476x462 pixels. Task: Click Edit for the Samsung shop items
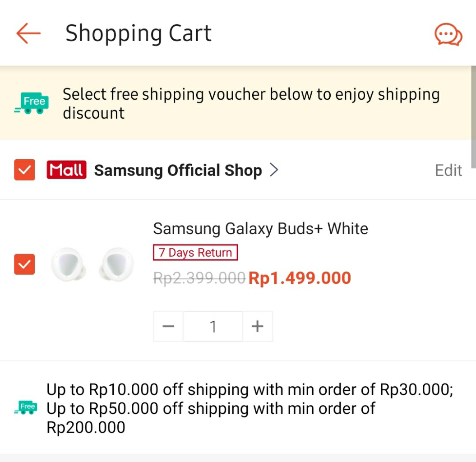click(x=448, y=170)
